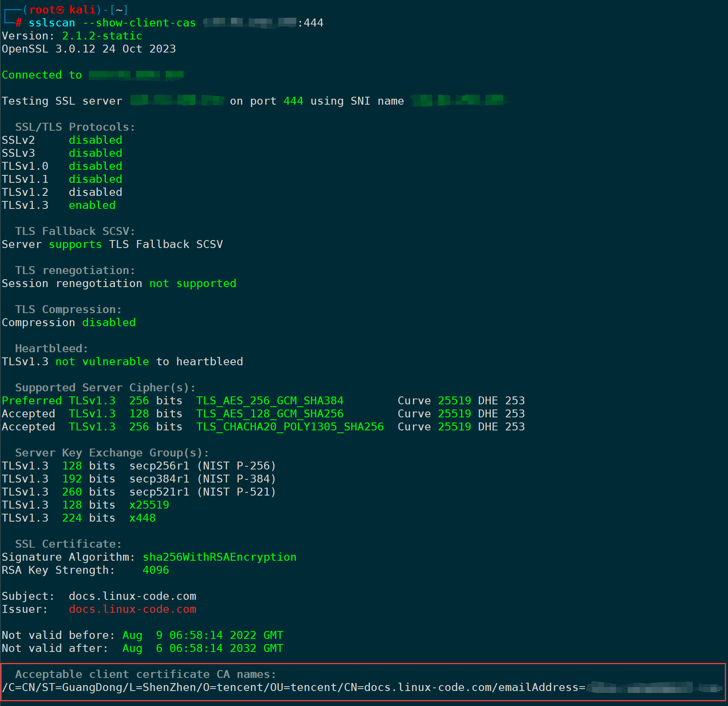Screen dimensions: 728x706
Task: Click 'Acceptable client certificate CA names' heading
Action: click(x=146, y=674)
